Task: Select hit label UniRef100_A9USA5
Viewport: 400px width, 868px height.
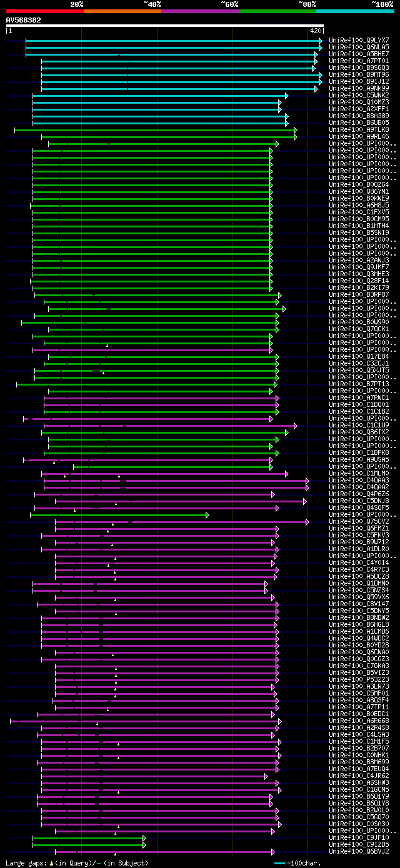Action: pos(359,459)
